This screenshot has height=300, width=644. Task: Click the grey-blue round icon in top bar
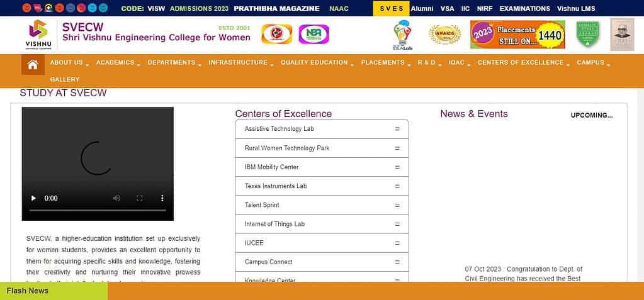tap(71, 8)
